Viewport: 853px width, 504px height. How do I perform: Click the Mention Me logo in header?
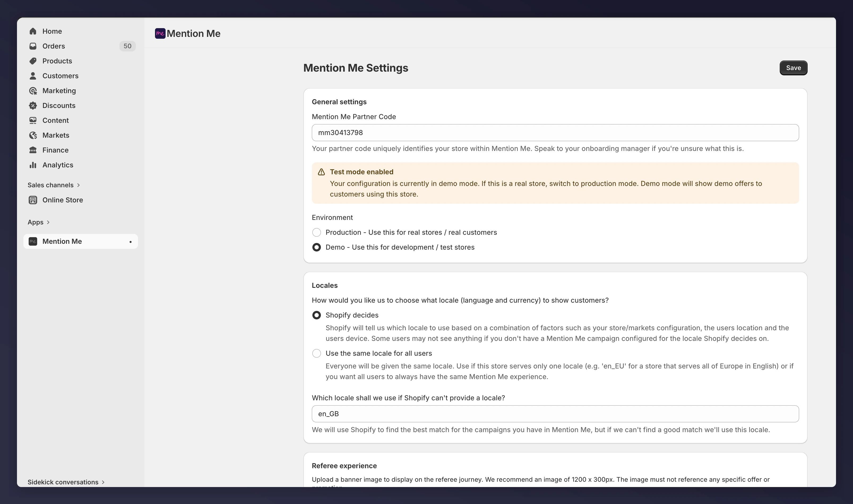coord(160,33)
